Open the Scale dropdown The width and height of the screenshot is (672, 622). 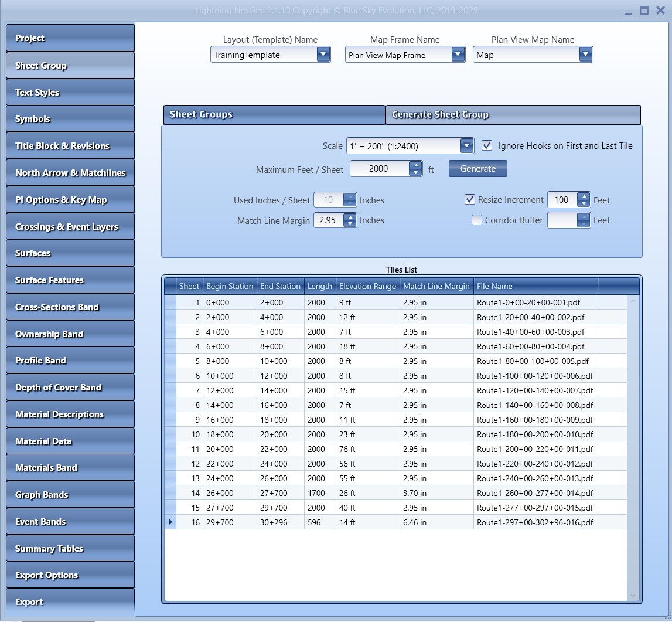[467, 146]
